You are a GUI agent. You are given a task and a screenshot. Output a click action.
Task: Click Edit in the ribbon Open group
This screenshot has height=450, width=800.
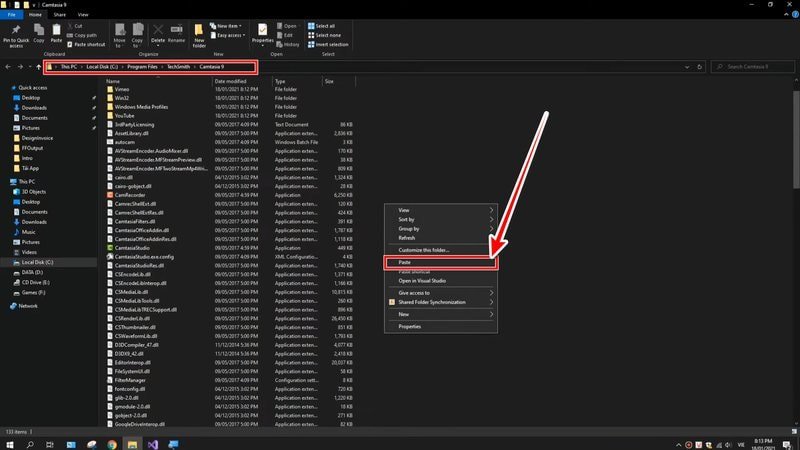[285, 35]
